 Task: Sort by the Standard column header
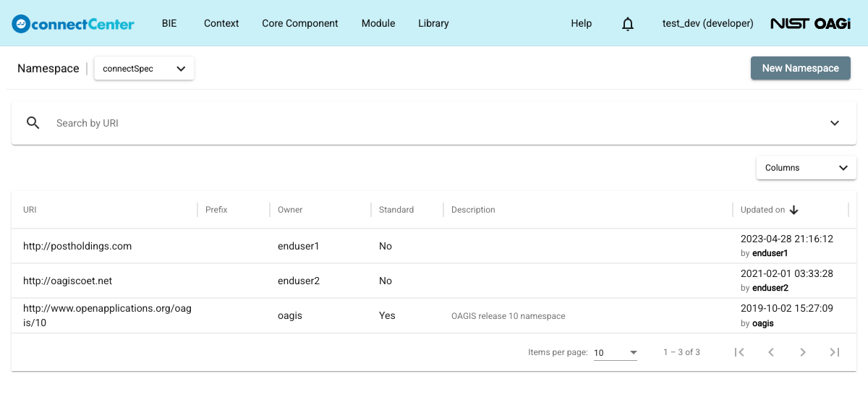[x=396, y=210]
